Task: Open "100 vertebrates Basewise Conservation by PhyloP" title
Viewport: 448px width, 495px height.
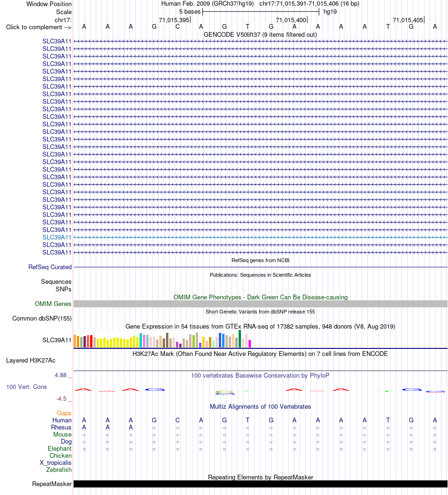Action: [260, 375]
